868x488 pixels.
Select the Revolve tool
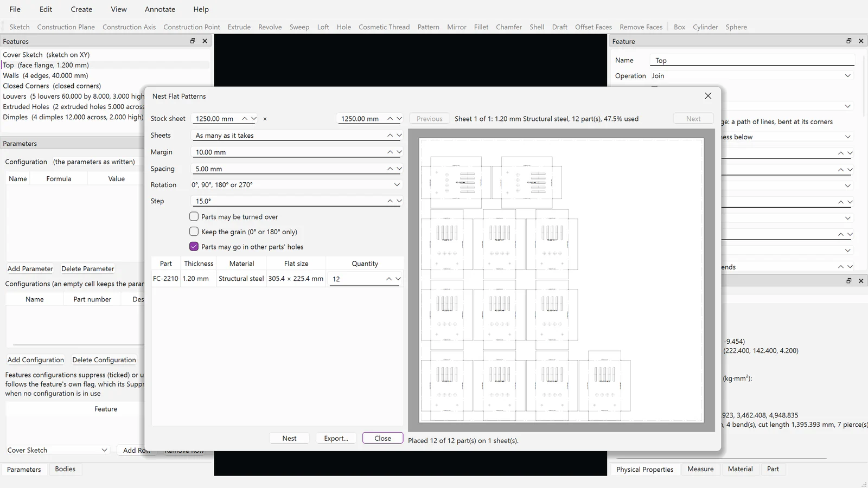pyautogui.click(x=270, y=27)
